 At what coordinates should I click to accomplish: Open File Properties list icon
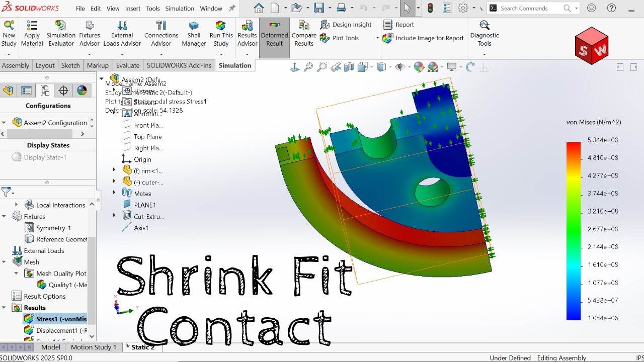pyautogui.click(x=447, y=8)
